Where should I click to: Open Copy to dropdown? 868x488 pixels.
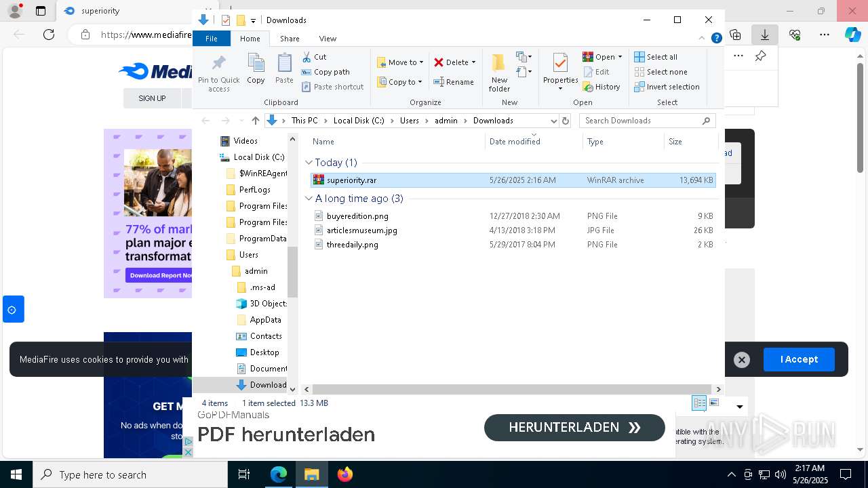[400, 82]
